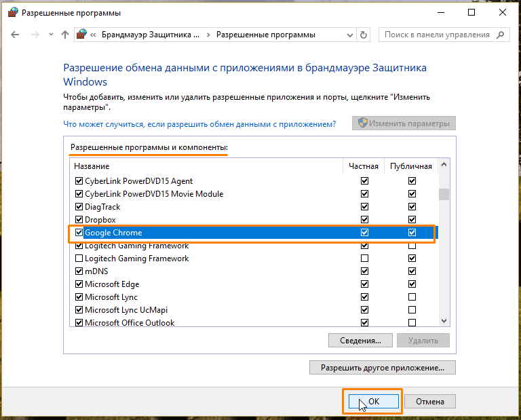Toggle Dropbox public network checkbox
Image resolution: width=521 pixels, height=420 pixels.
pos(412,220)
